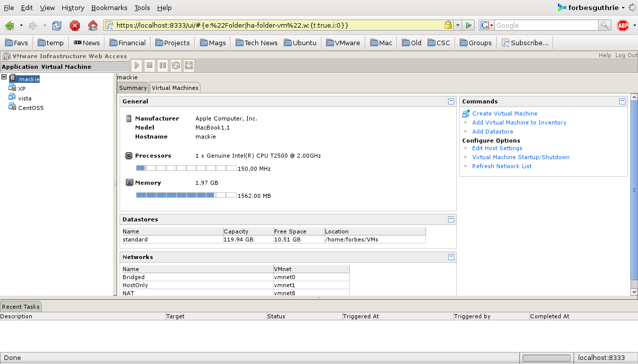Image resolution: width=638 pixels, height=364 pixels.
Task: Switch to the Virtual Machines tab
Action: (175, 88)
